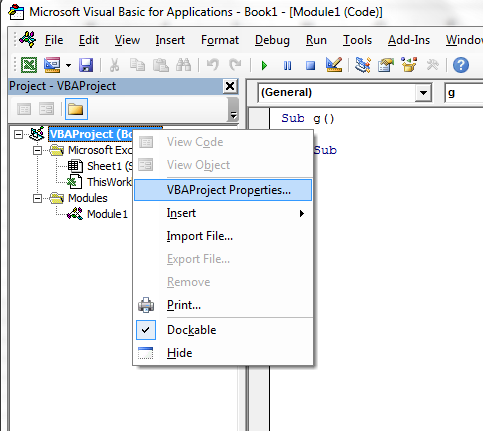Viewport: 483px width, 431px height.
Task: Collapse the Modules folder node
Action: 37,198
